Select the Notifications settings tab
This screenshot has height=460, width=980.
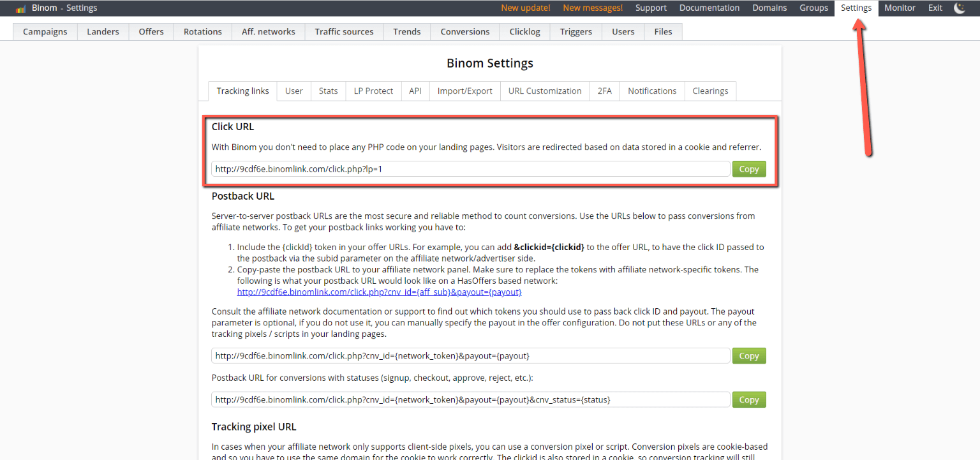pos(652,91)
